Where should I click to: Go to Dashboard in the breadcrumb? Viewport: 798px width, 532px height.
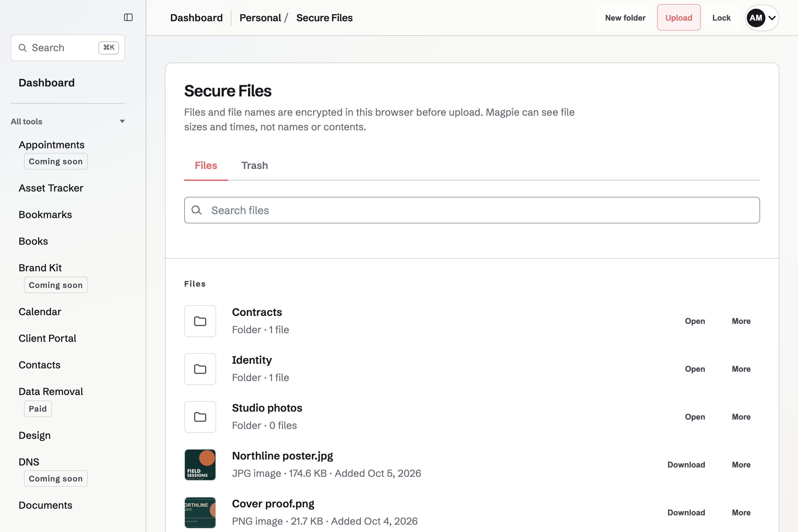coord(197,18)
